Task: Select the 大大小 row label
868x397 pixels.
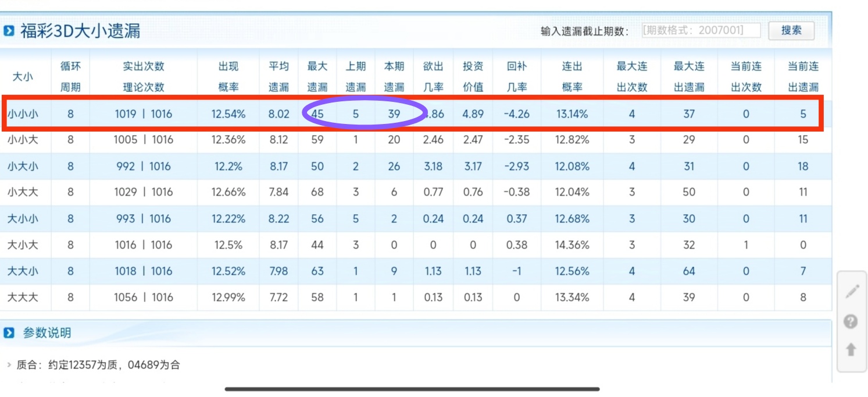Action: (22, 271)
